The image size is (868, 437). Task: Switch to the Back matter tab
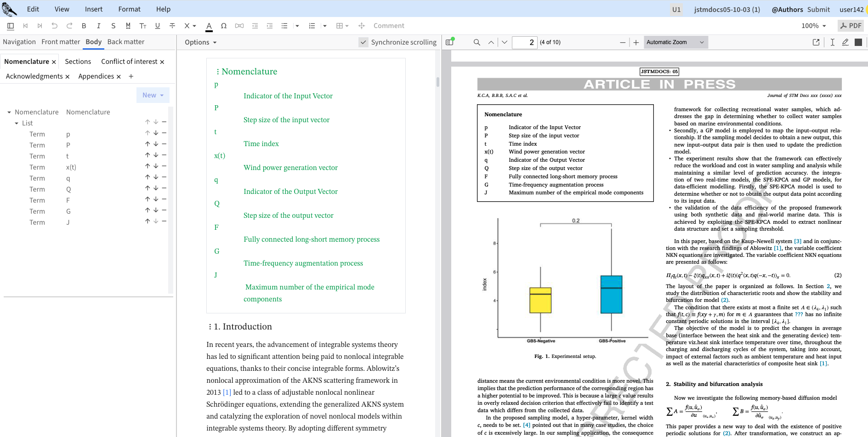[x=125, y=42]
